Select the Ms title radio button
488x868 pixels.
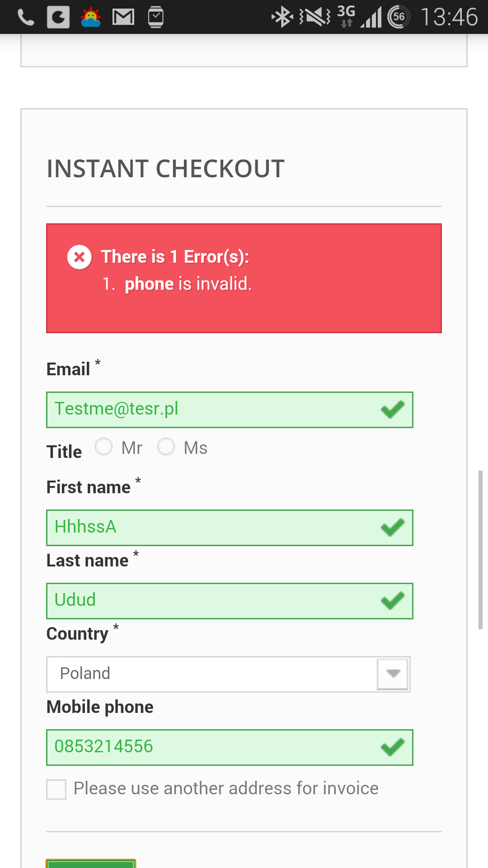point(166,447)
